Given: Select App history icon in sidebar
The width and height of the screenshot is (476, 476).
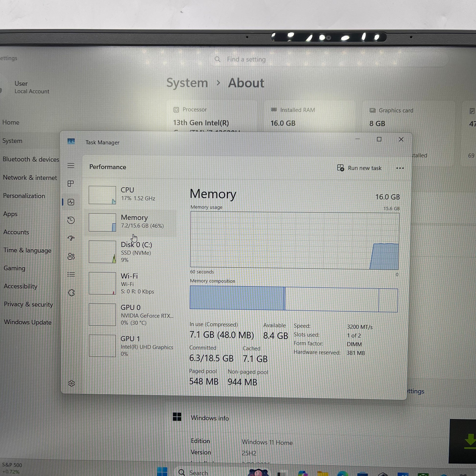Looking at the screenshot, I should coord(71,220).
